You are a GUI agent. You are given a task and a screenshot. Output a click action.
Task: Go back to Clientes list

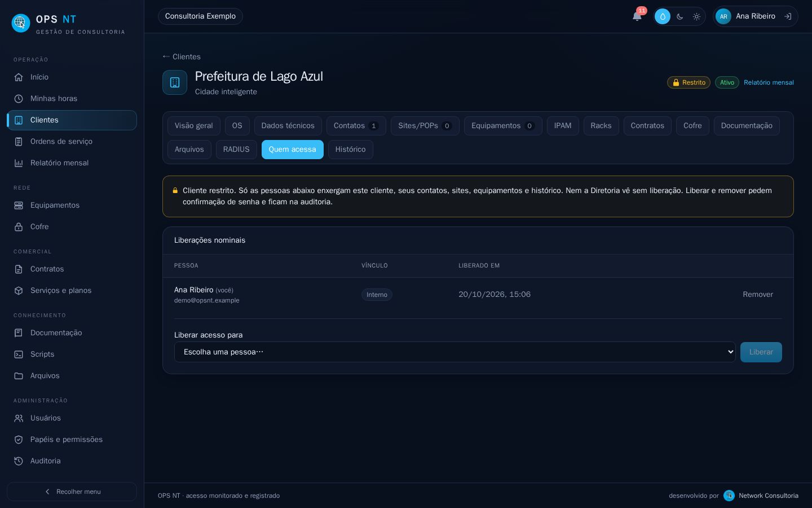point(182,57)
